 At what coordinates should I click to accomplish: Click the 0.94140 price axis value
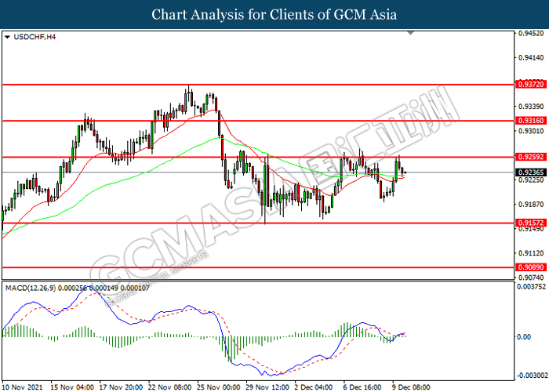[x=531, y=58]
